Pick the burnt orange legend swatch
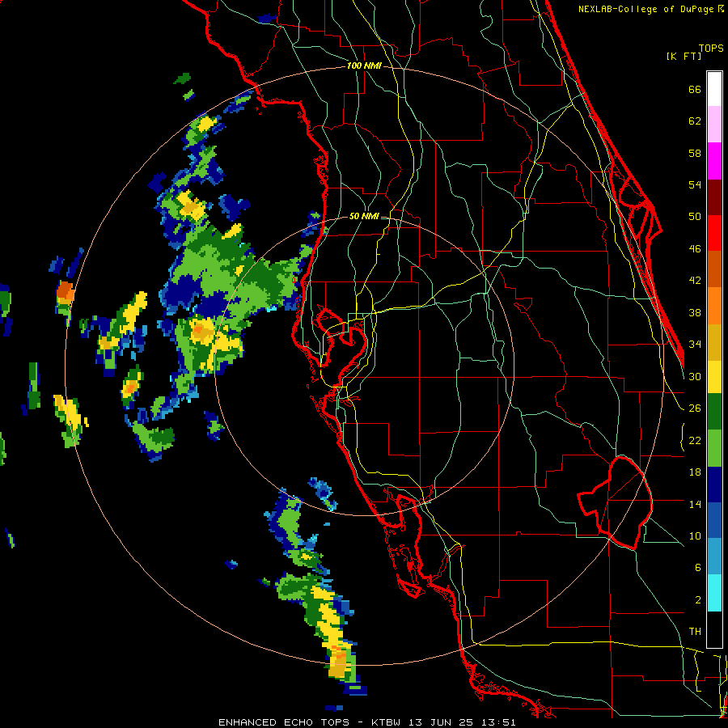 point(714,269)
